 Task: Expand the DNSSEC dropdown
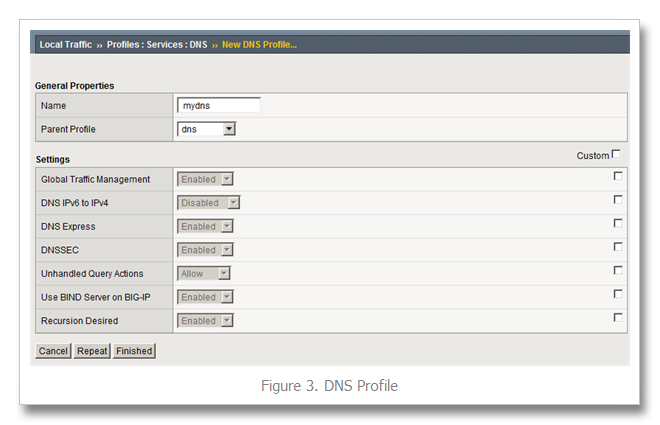205,250
